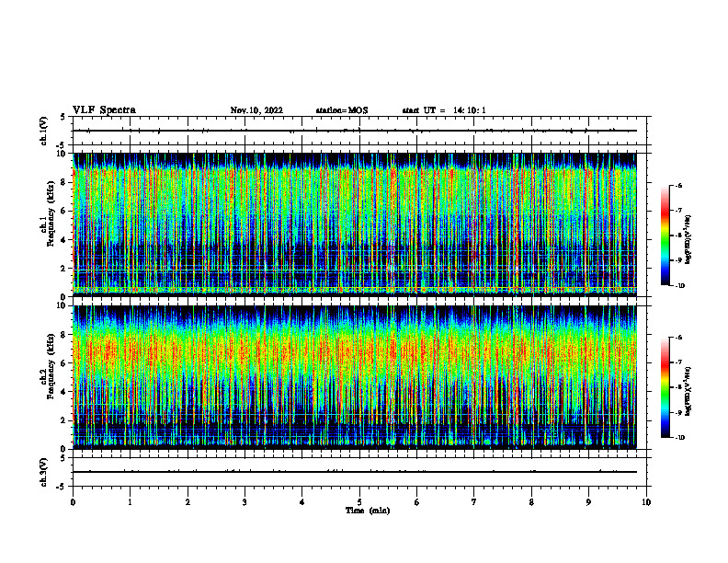The width and height of the screenshot is (728, 563).
Task: Click the time axis tick label '5'
Action: [x=359, y=502]
